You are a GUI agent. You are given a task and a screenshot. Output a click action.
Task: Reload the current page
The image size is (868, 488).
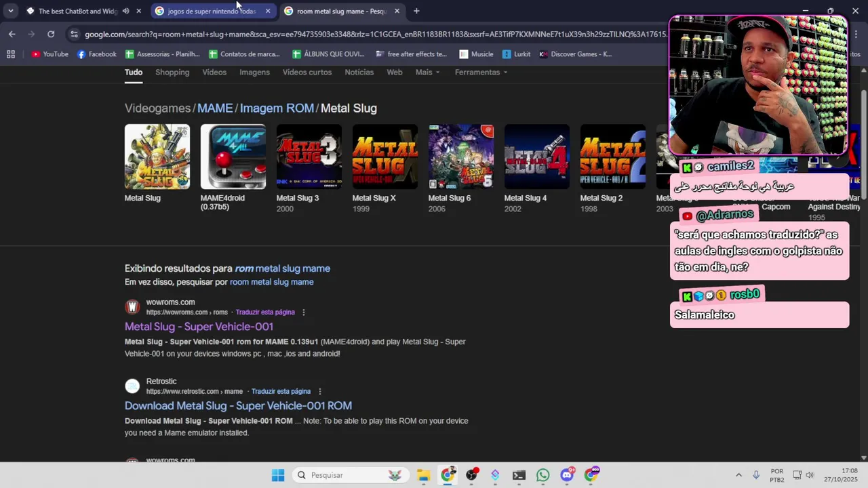[x=51, y=34]
